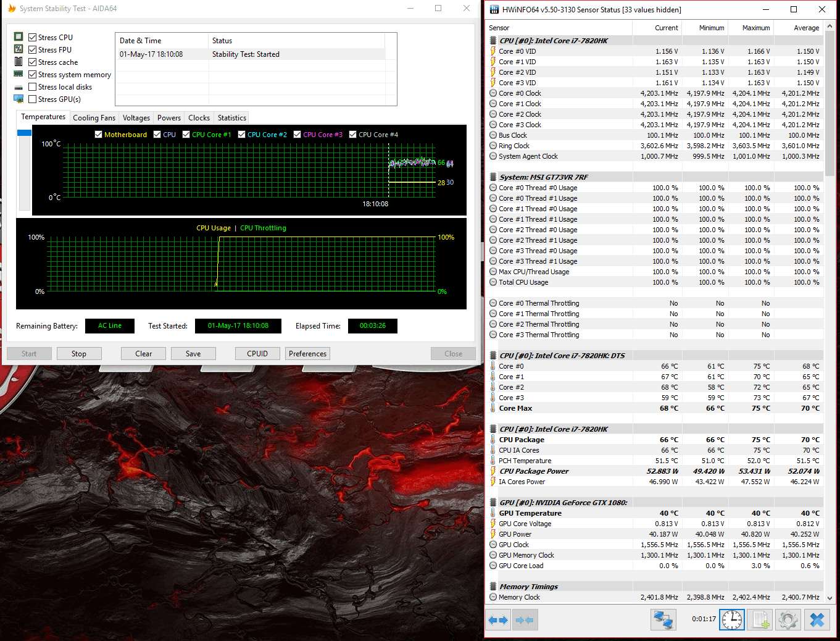Enable the Stress local disks checkbox
This screenshot has height=641, width=840.
pyautogui.click(x=33, y=87)
